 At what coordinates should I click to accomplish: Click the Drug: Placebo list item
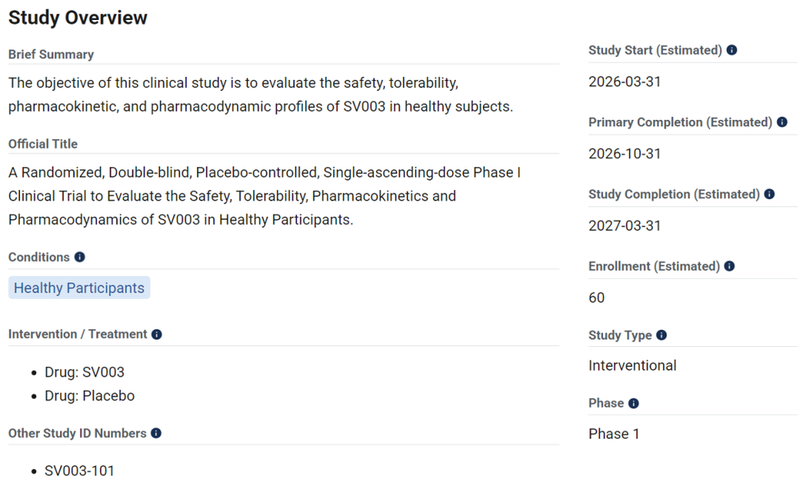[x=89, y=395]
